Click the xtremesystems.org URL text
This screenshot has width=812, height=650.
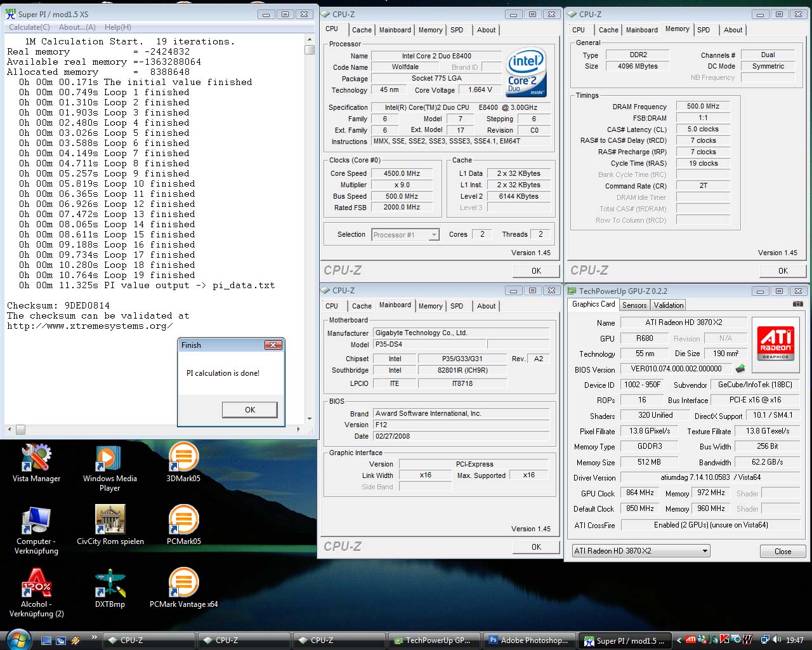[89, 326]
